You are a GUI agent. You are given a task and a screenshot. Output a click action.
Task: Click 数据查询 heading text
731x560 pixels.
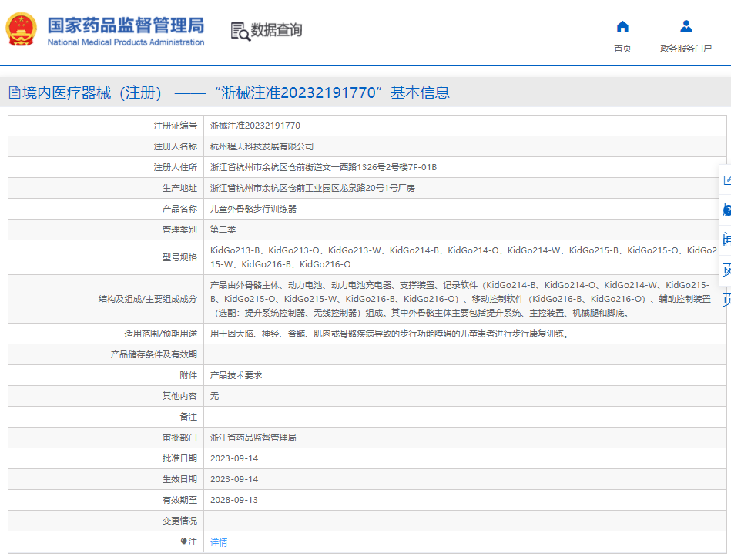click(277, 30)
